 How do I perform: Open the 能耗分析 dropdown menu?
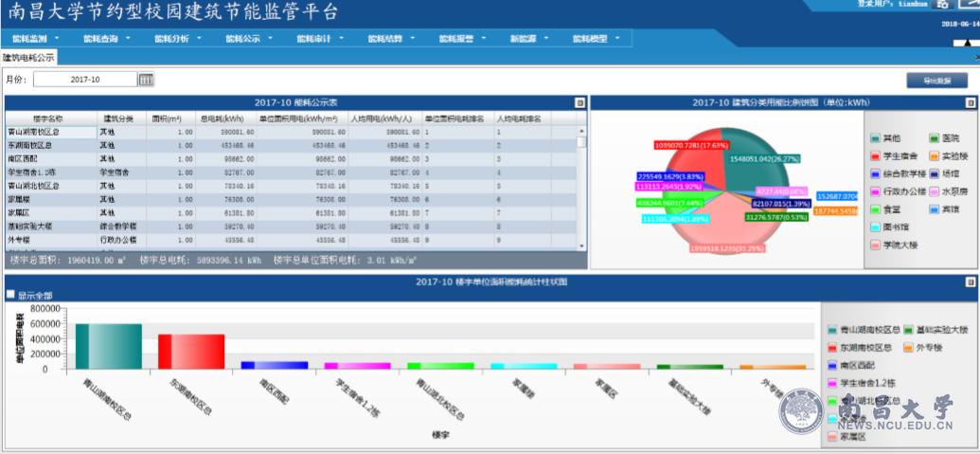pos(178,39)
